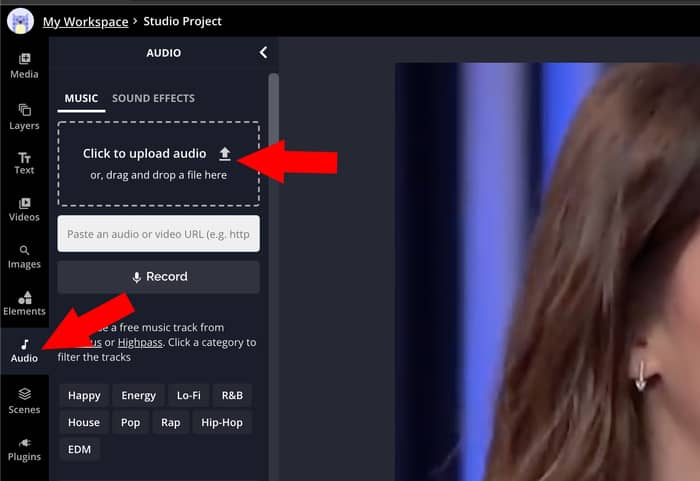Open the Videos sidebar panel
Viewport: 700px width, 481px height.
pos(24,208)
